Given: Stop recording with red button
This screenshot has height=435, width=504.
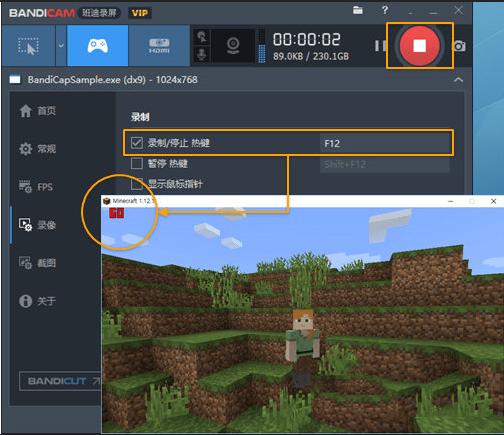Looking at the screenshot, I should click(x=420, y=46).
